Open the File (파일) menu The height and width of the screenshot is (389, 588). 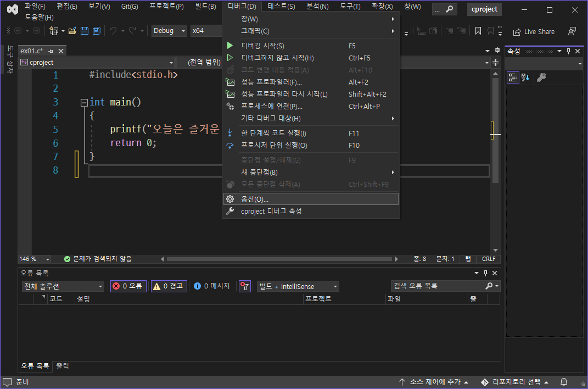35,7
